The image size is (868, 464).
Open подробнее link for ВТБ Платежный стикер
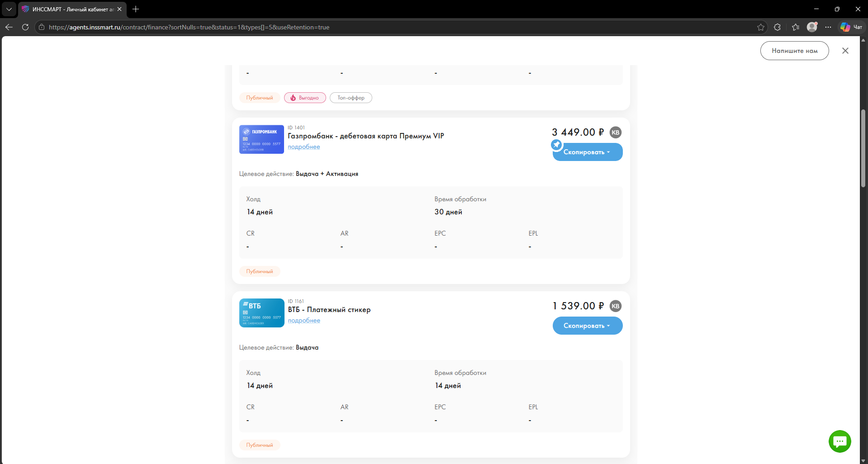click(x=304, y=321)
